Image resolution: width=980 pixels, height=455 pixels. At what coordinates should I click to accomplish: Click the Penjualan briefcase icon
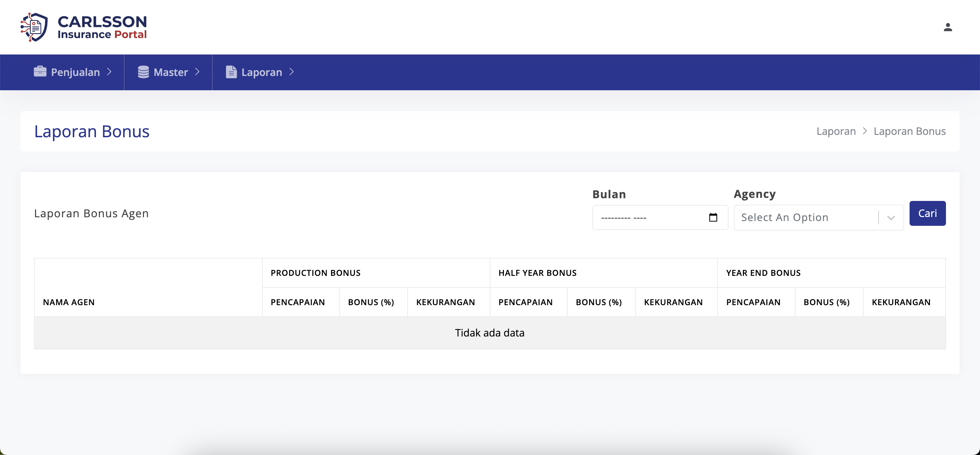click(x=40, y=72)
